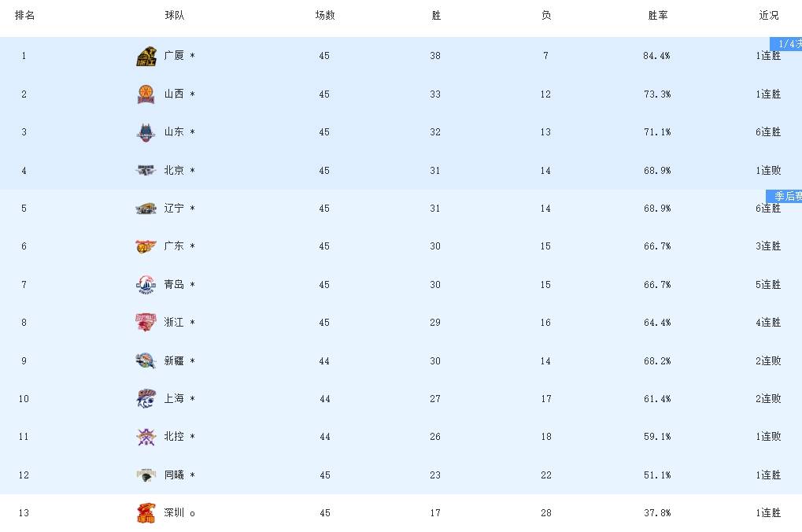Image resolution: width=802 pixels, height=532 pixels.
Task: Sort by the 胜率 column header
Action: click(657, 16)
